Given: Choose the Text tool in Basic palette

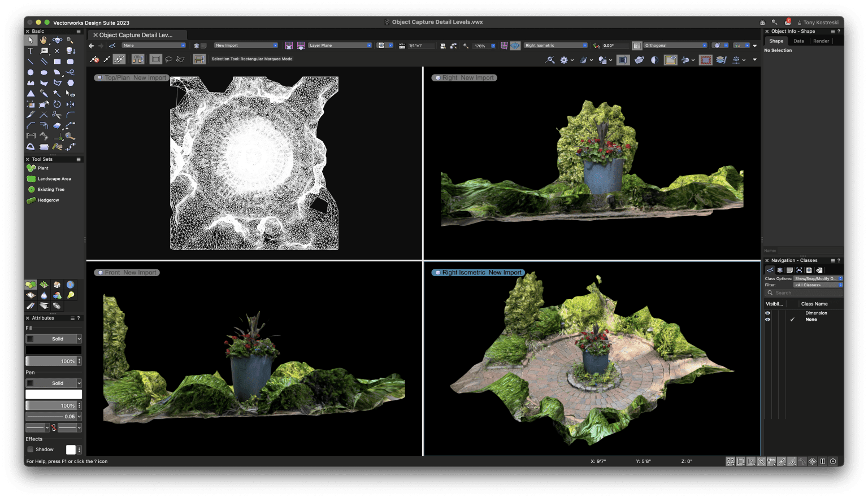Looking at the screenshot, I should point(31,51).
